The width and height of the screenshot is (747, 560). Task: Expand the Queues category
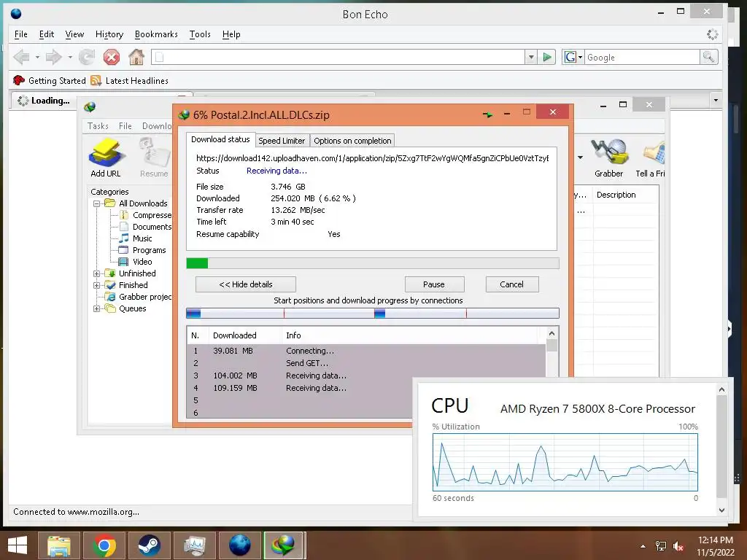click(97, 308)
